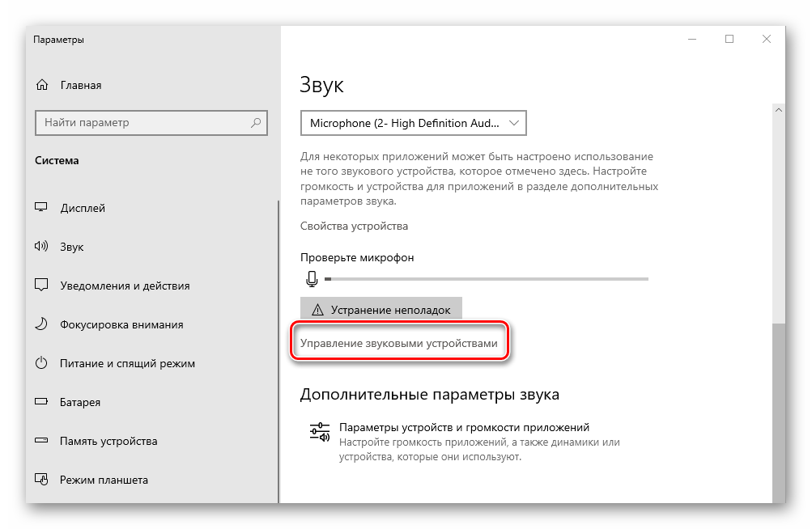Maximize the Параметры window
The height and width of the screenshot is (529, 812).
tap(729, 39)
